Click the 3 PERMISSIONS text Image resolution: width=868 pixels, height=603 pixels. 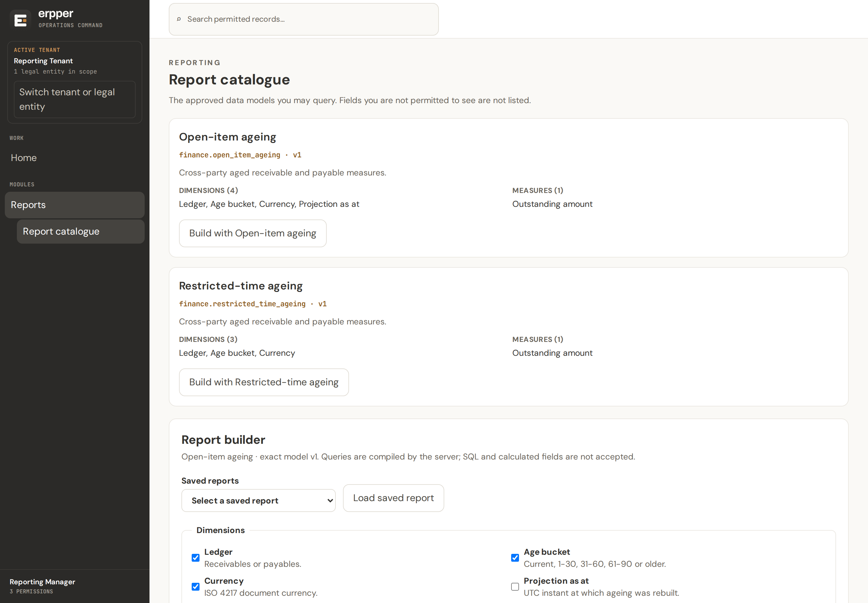(31, 591)
